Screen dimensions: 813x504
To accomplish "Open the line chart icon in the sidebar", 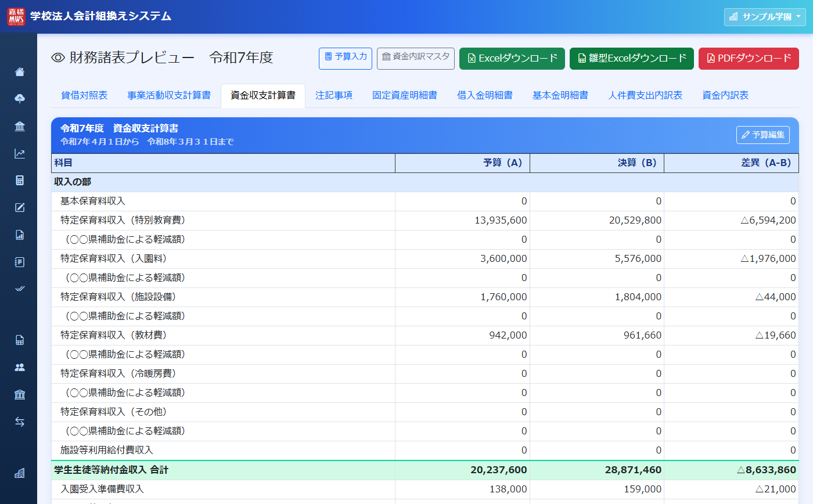I will tap(20, 154).
